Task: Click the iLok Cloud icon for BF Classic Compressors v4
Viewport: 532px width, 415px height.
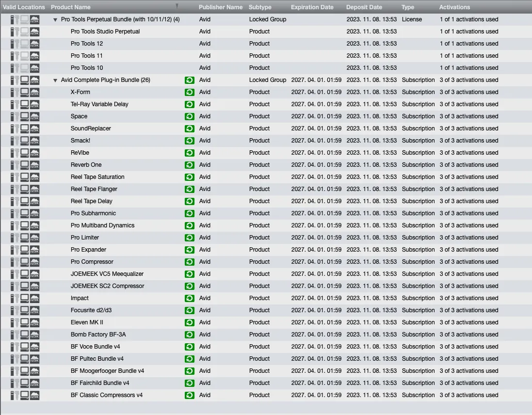Action: [35, 395]
